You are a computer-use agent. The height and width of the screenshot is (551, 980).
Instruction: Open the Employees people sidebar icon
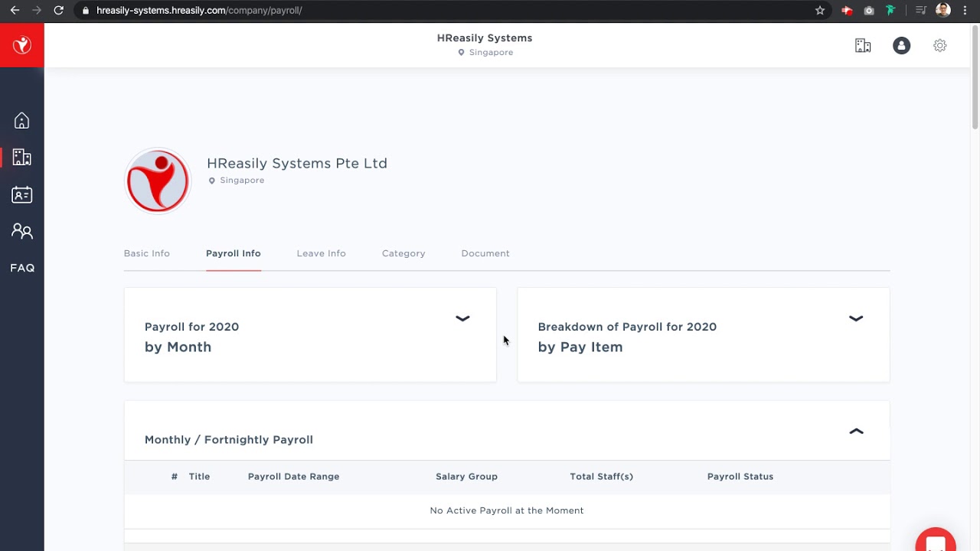point(22,230)
